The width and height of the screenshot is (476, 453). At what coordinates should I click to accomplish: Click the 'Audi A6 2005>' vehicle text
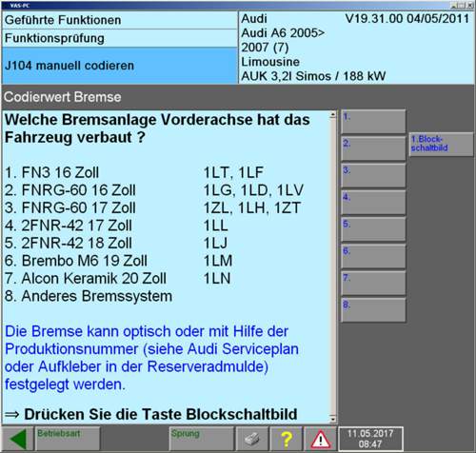click(283, 33)
